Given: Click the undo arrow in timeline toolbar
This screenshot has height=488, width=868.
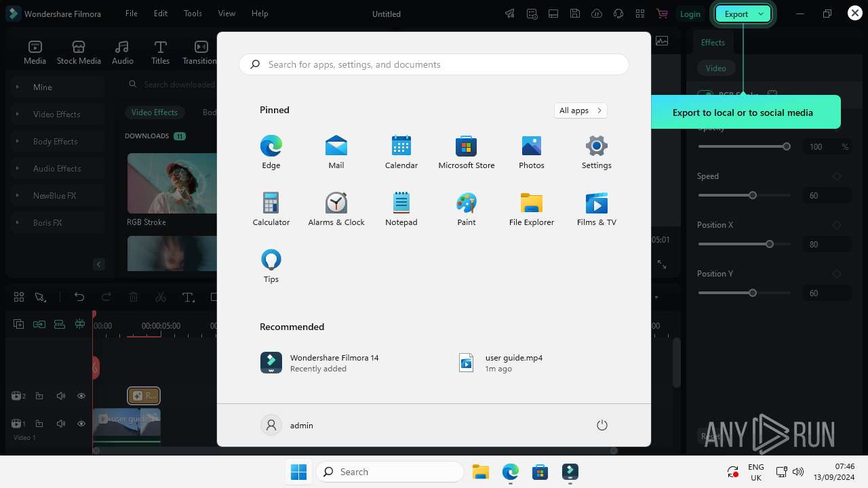Looking at the screenshot, I should tap(79, 297).
